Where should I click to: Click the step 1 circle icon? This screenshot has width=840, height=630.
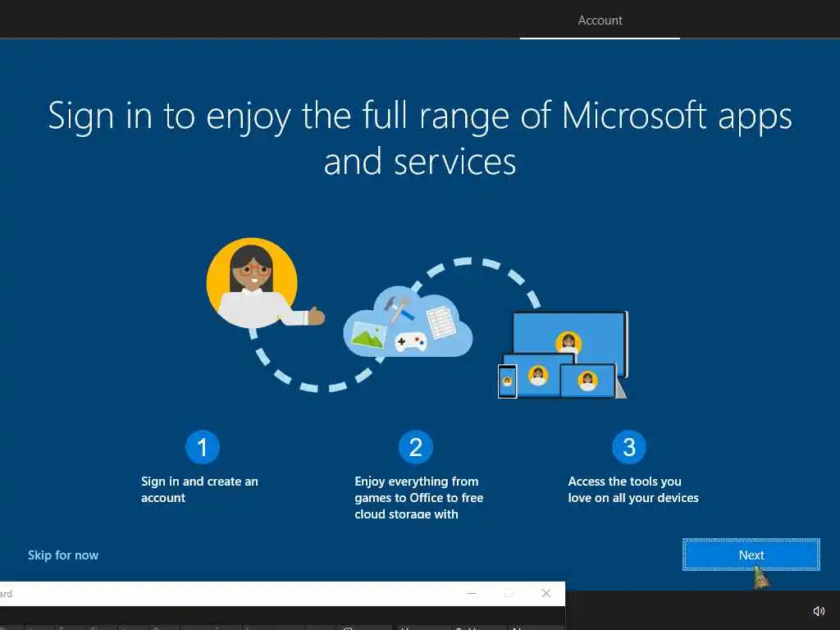pyautogui.click(x=202, y=447)
